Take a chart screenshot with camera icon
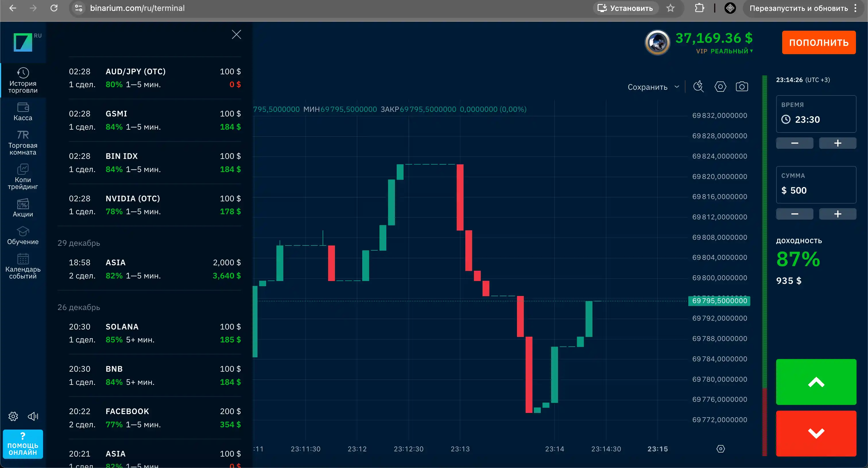This screenshot has width=868, height=468. coord(742,87)
